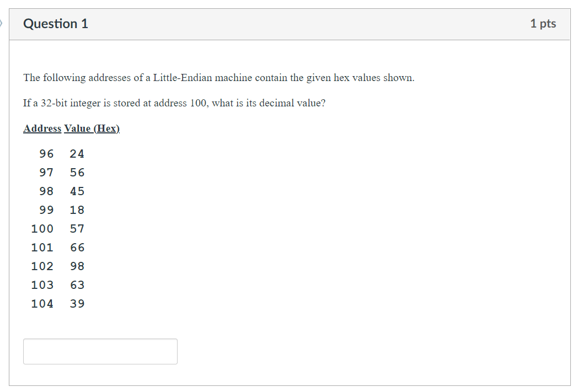Screen dimensions: 583x392
Task: Click hex value 39 at address 104
Action: coord(77,303)
